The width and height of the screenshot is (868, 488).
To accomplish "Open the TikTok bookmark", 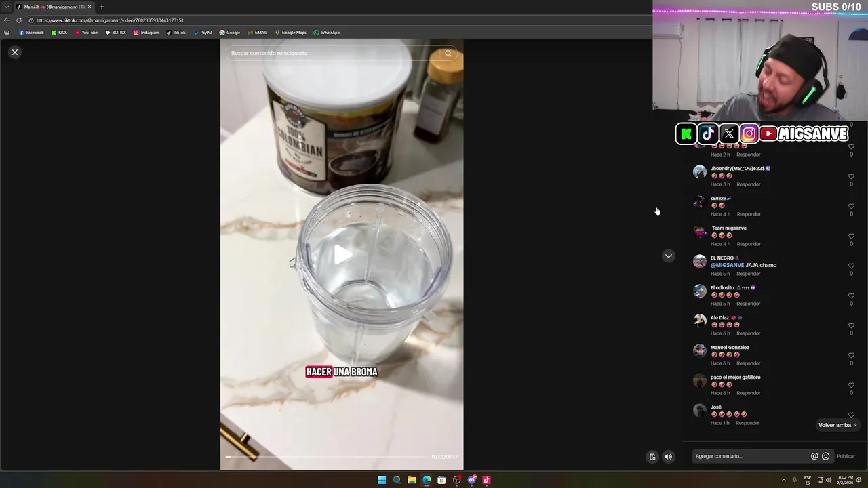I will pos(176,33).
